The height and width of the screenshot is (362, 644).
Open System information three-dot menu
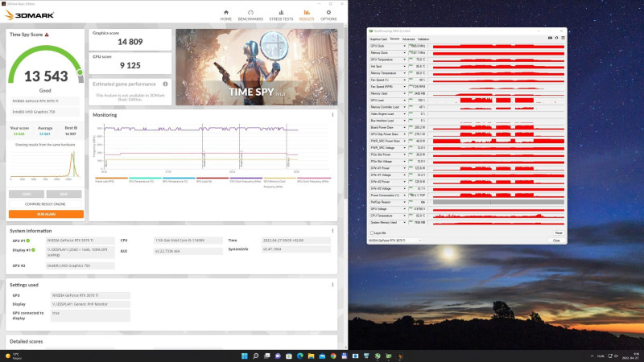tap(332, 231)
